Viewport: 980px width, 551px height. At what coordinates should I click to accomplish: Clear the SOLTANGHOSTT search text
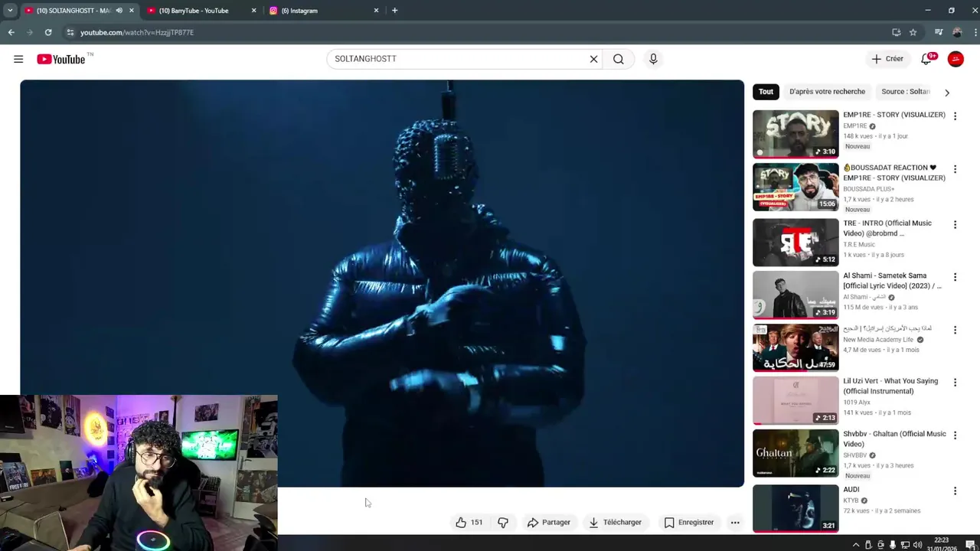(593, 59)
